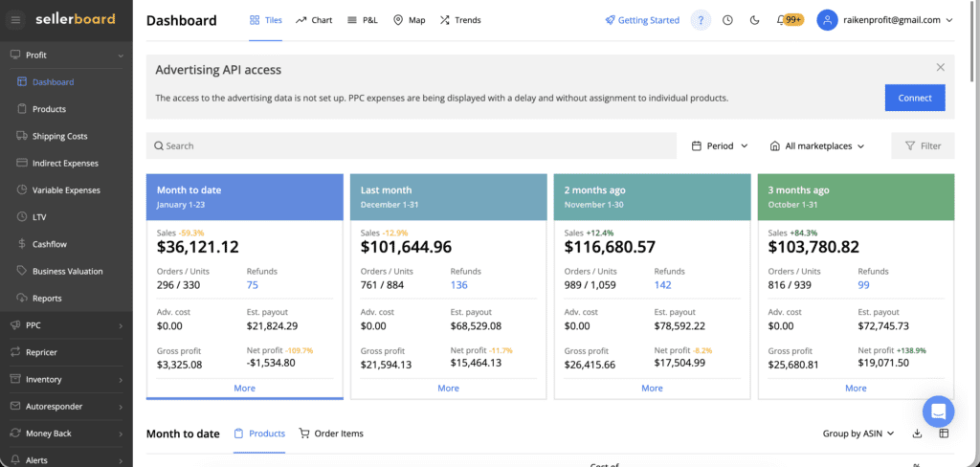Open the Group by ASIN dropdown
Screen dimensions: 980x467
858,434
